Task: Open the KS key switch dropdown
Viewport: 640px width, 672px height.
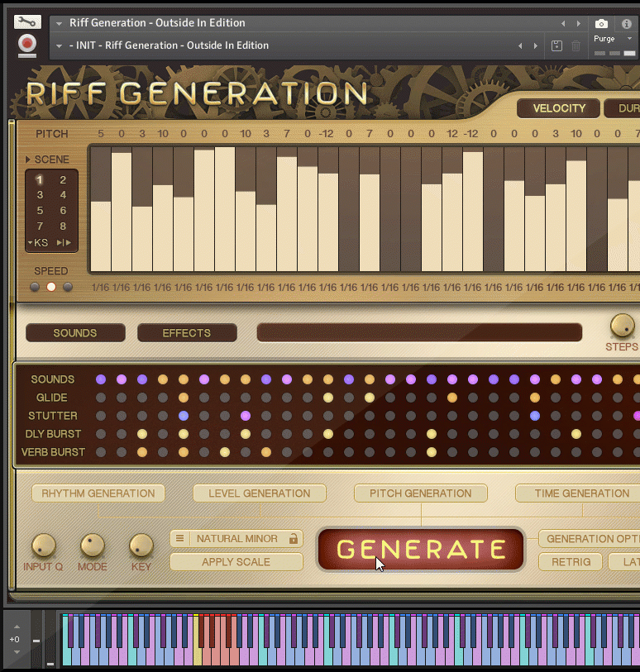Action: coord(38,242)
